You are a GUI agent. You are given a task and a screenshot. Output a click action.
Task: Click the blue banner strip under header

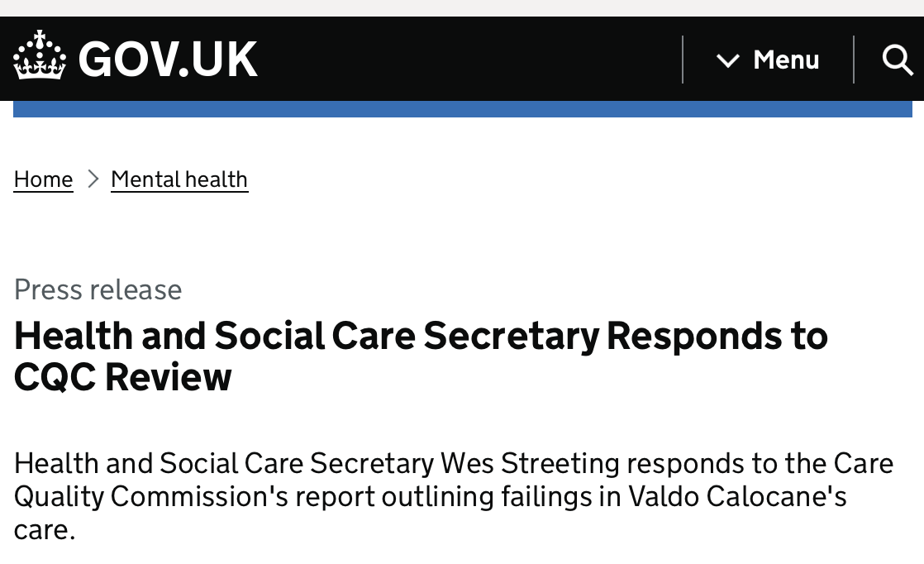[x=463, y=109]
